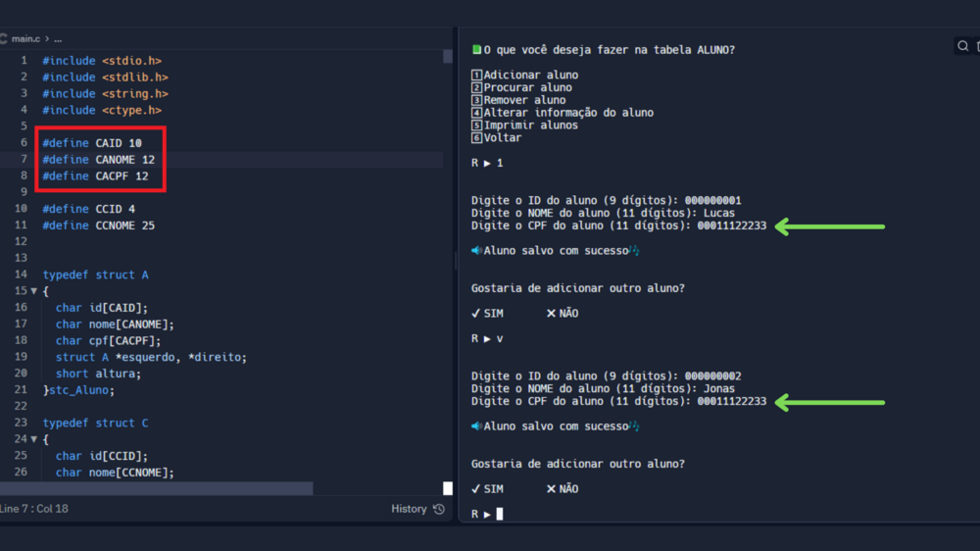Click the X mark beside the last NÃO
The height and width of the screenshot is (551, 980).
551,489
